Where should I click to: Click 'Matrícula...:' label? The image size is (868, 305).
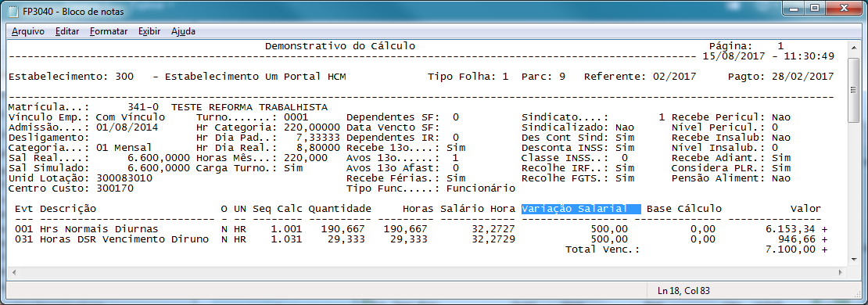click(x=48, y=107)
